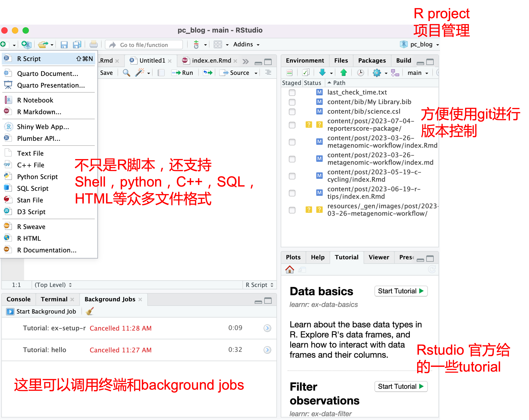Click the workspace panes grid icon
529x420 pixels.
coord(218,44)
